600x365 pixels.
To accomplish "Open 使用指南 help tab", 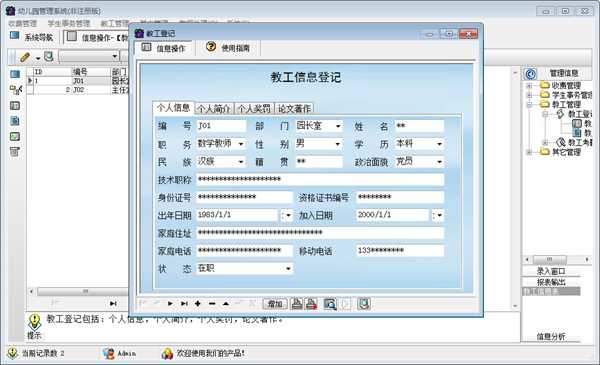I will tap(228, 48).
